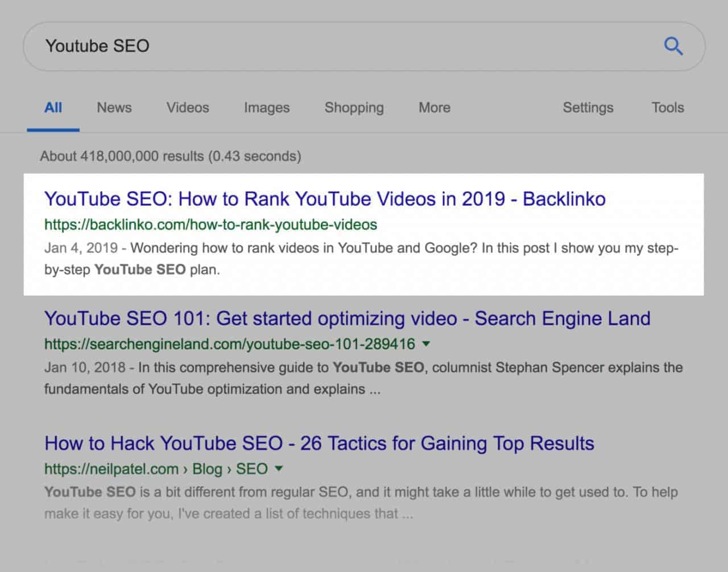Show the search Tools options

tap(668, 107)
